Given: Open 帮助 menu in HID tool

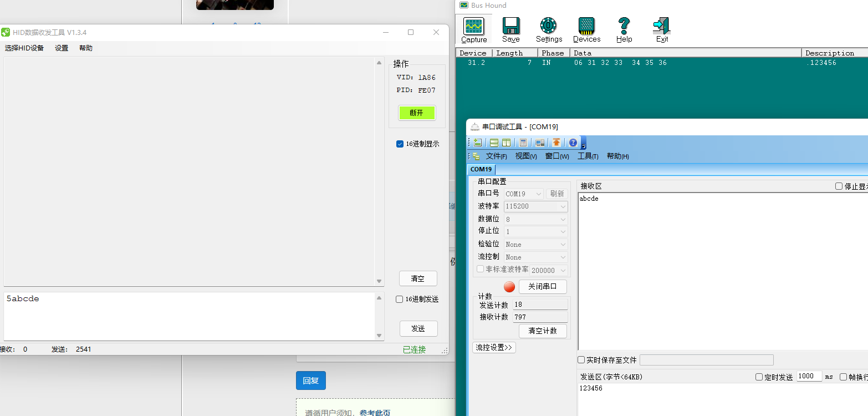Looking at the screenshot, I should (86, 48).
